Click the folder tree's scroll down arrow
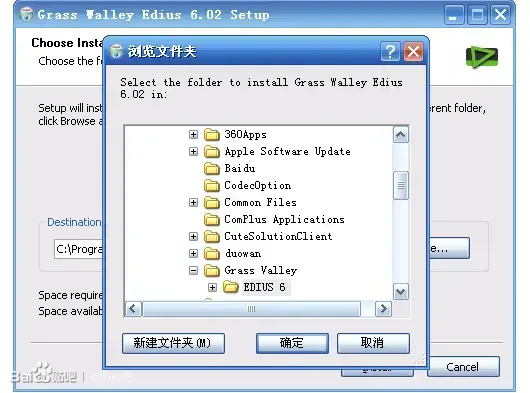 (x=401, y=291)
